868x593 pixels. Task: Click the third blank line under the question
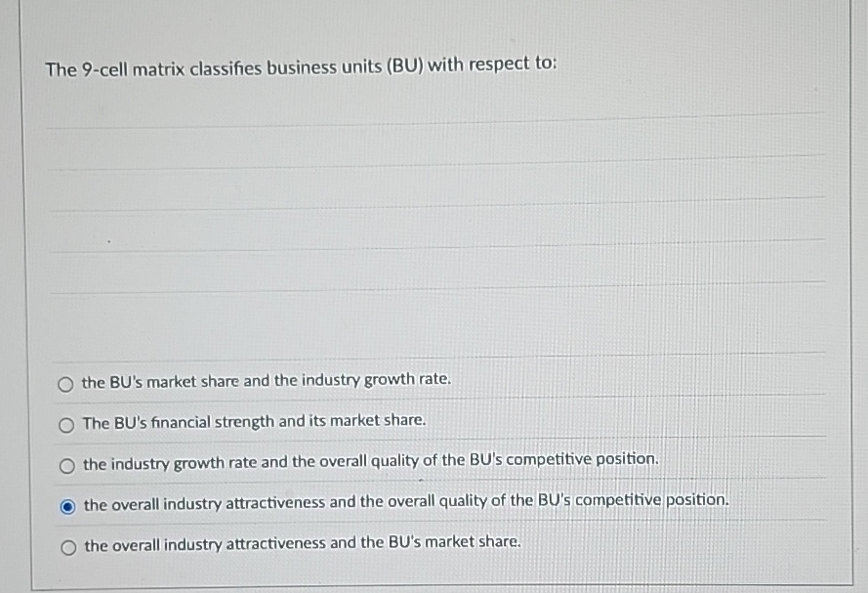coord(439,207)
